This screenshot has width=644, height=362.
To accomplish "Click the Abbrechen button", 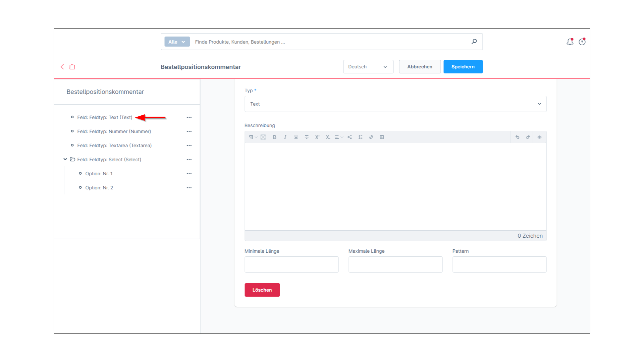I will (420, 67).
